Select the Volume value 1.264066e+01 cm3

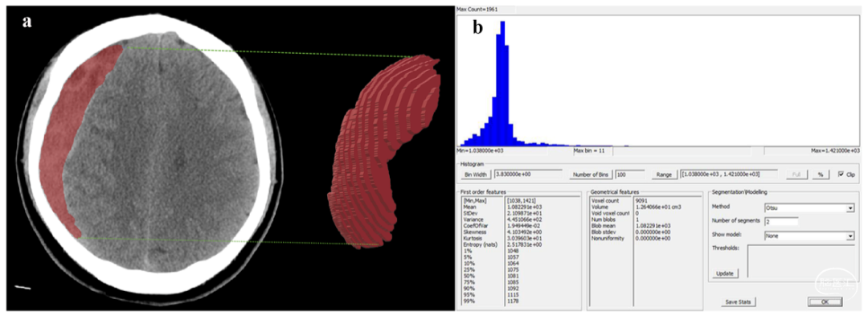pyautogui.click(x=659, y=207)
